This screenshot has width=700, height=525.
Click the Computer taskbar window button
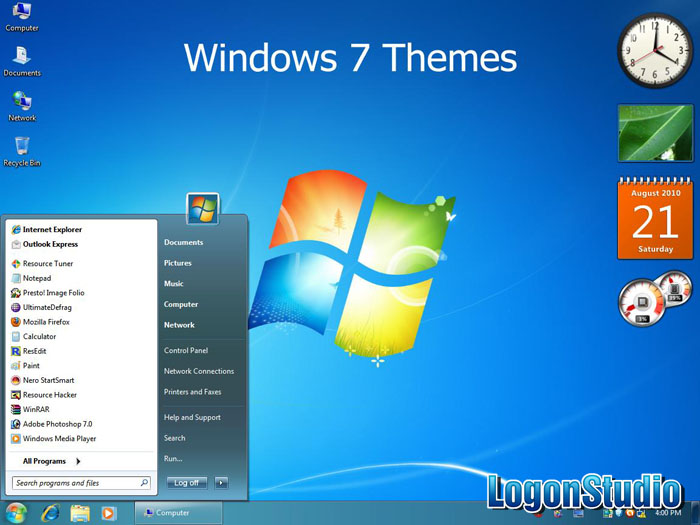[178, 513]
